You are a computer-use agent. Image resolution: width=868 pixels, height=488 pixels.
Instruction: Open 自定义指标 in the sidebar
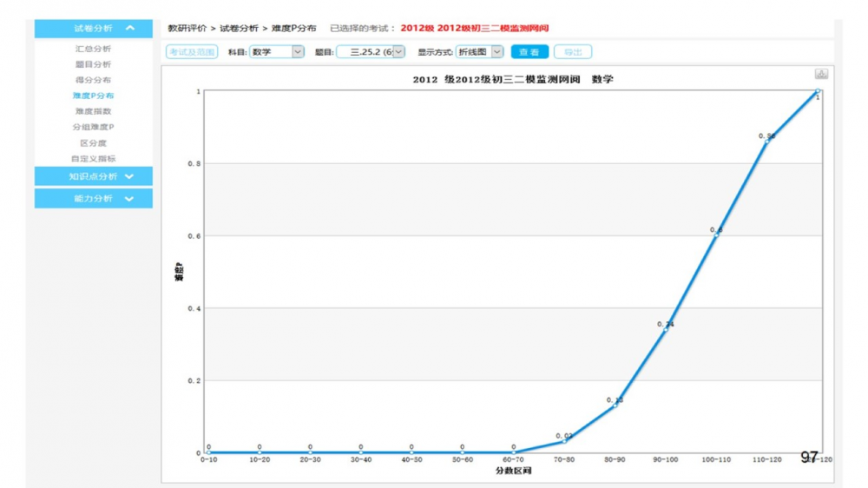tap(93, 158)
